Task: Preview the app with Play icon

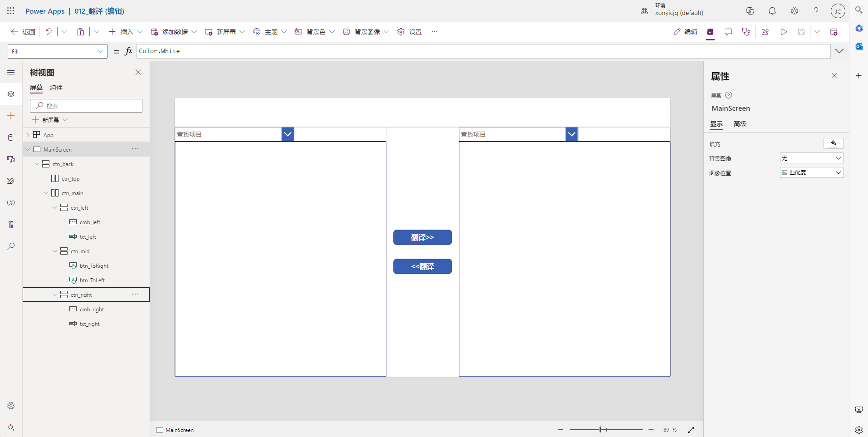Action: pyautogui.click(x=783, y=32)
